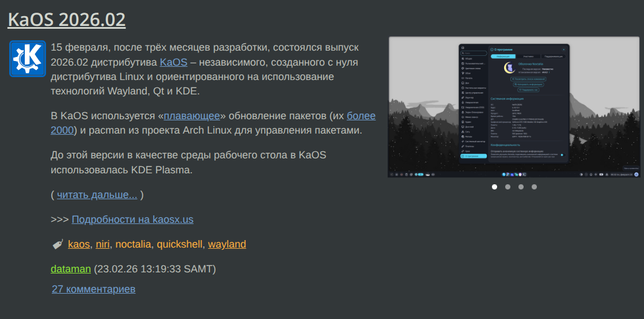The width and height of the screenshot is (644, 319).
Task: Open «Подробности на kaosx.us» link
Action: (x=132, y=219)
